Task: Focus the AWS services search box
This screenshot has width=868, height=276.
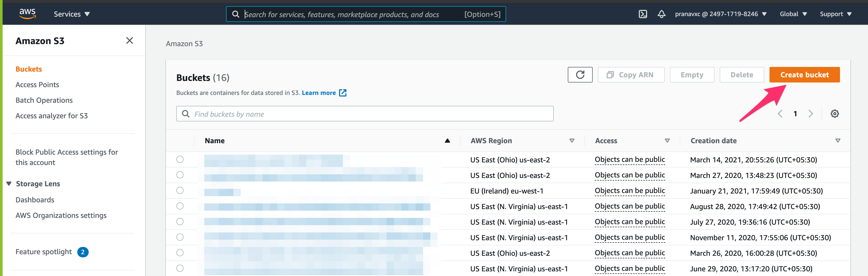Action: (x=366, y=14)
